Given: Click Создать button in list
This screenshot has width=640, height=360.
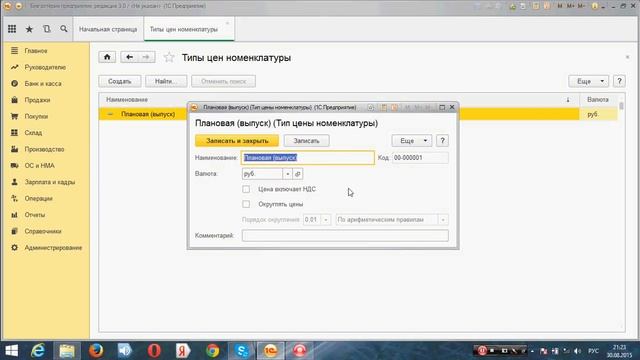Looking at the screenshot, I should click(x=120, y=81).
